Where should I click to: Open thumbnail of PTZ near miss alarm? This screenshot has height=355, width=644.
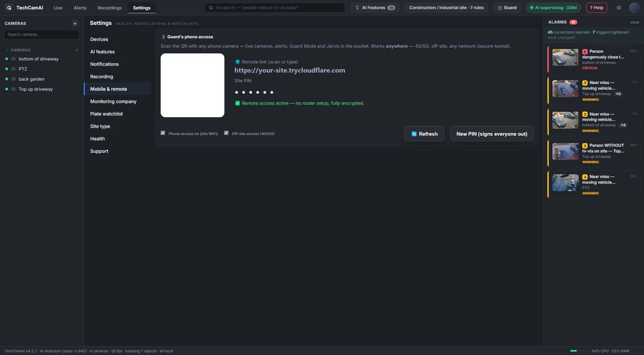pyautogui.click(x=565, y=183)
